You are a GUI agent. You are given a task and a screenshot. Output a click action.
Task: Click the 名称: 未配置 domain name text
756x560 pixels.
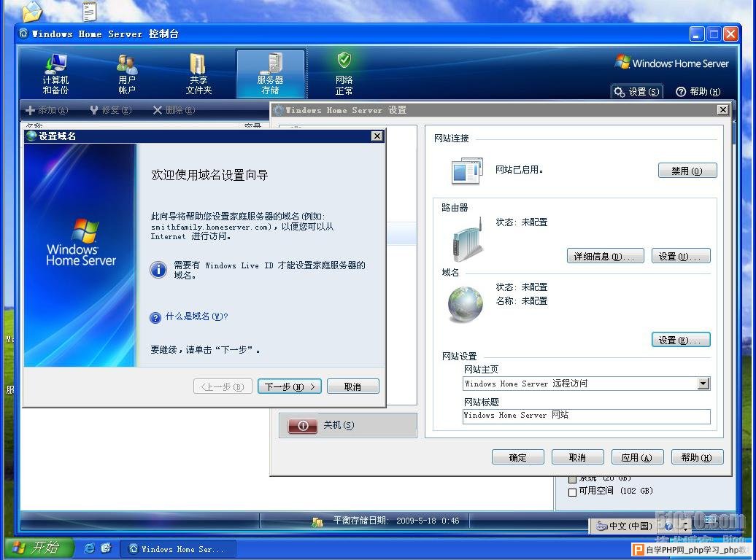(522, 300)
